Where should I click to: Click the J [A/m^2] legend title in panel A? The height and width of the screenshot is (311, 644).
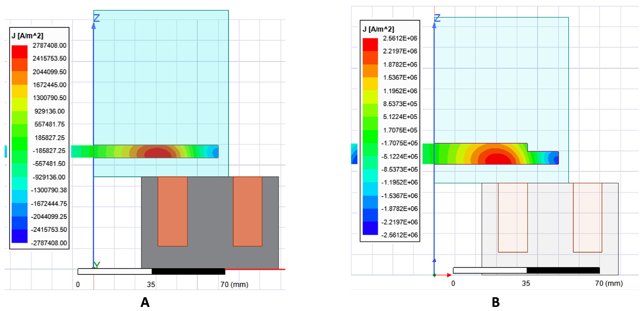(28, 36)
